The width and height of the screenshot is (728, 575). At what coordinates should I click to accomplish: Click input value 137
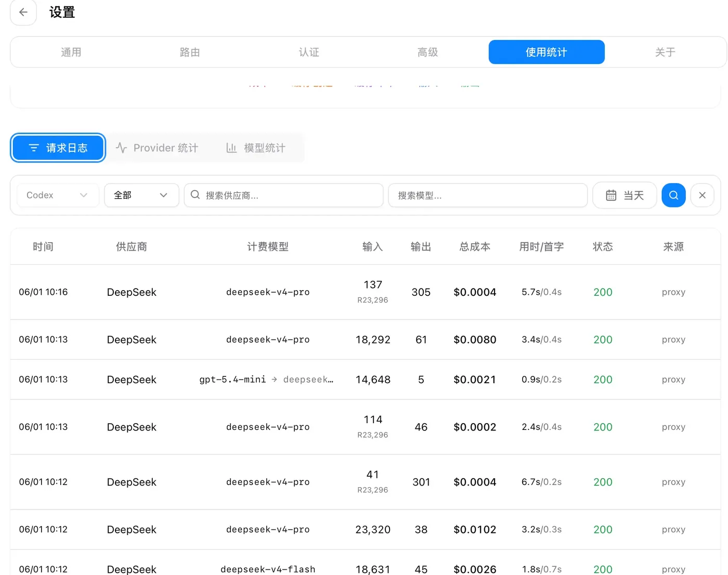(373, 284)
